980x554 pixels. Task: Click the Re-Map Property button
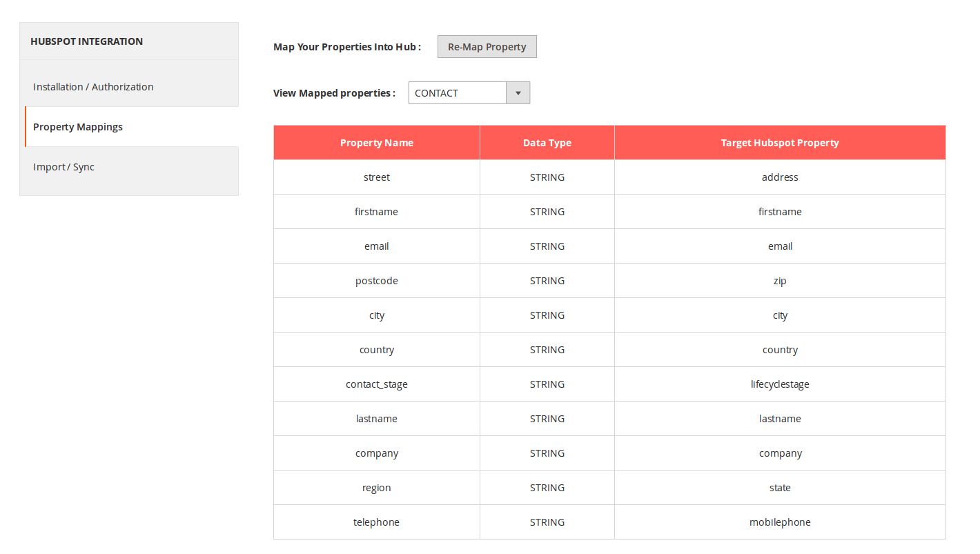(x=487, y=47)
